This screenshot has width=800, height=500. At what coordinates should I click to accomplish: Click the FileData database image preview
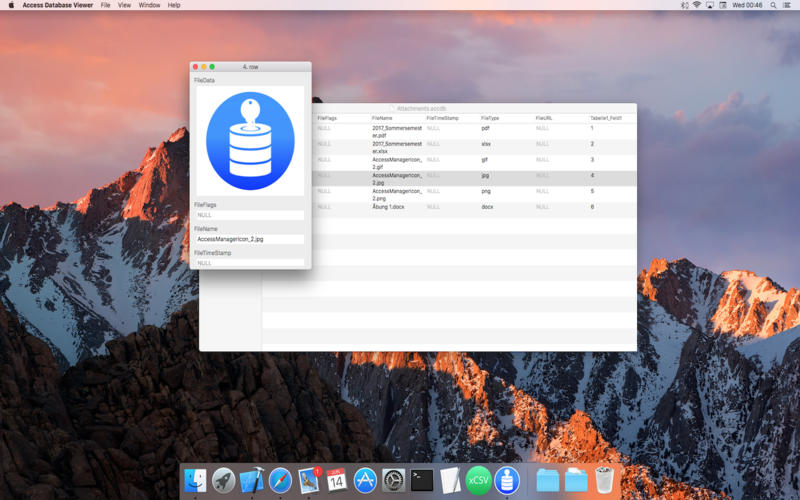coord(250,141)
